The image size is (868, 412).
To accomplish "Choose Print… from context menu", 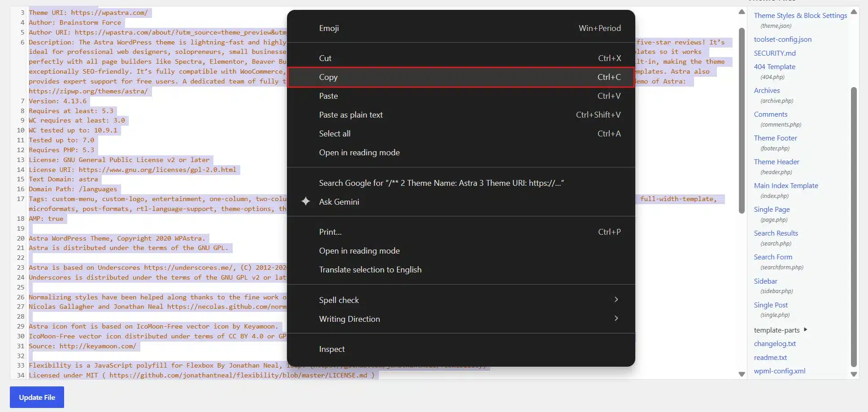I will pyautogui.click(x=461, y=232).
